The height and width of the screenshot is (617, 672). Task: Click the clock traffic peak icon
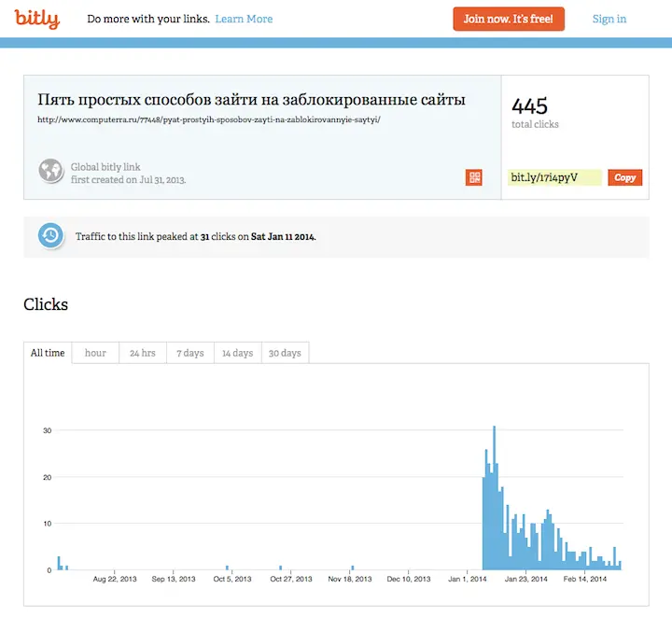pos(50,235)
